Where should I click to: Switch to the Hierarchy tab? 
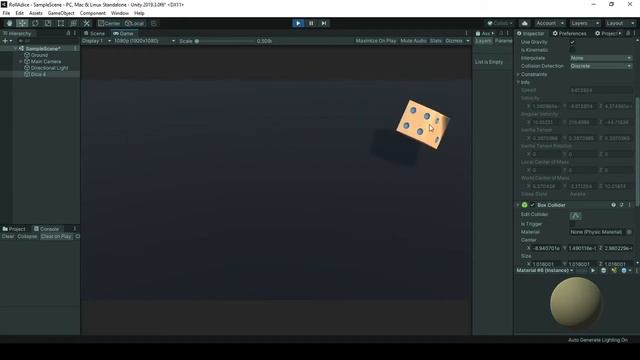[x=17, y=33]
